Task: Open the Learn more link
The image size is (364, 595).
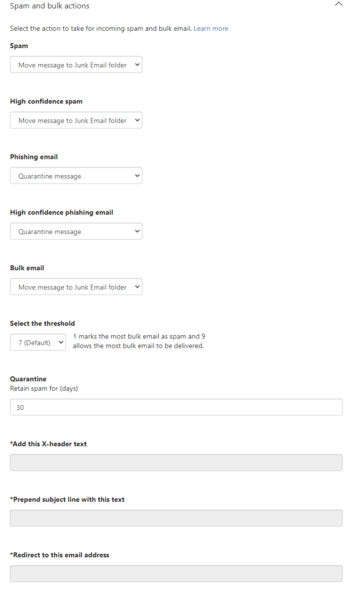Action: (x=210, y=28)
